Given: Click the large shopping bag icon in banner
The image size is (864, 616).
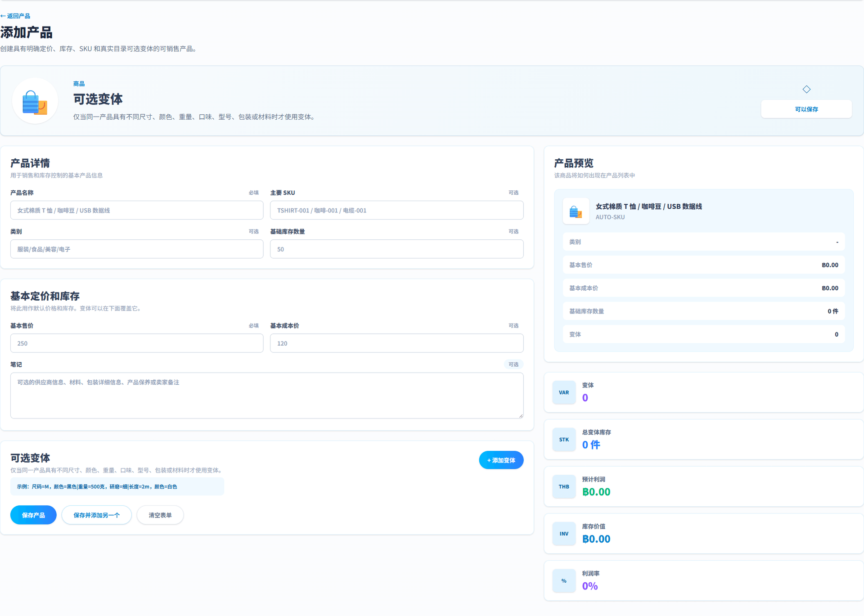Looking at the screenshot, I should pyautogui.click(x=35, y=101).
